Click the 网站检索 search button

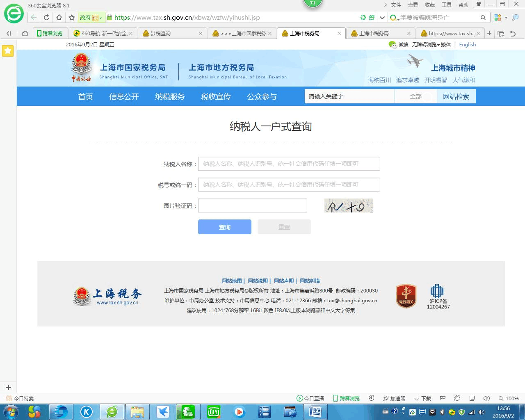pyautogui.click(x=456, y=96)
